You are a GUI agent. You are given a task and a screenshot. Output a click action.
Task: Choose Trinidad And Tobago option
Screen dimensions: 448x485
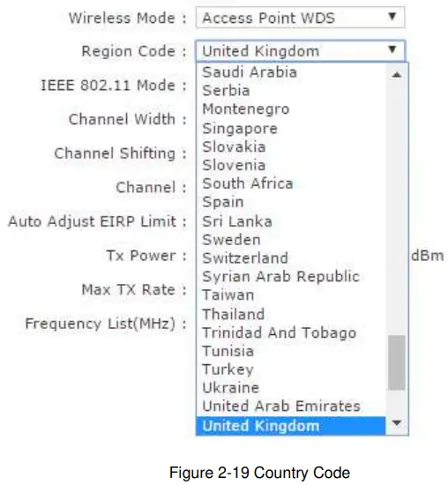(x=291, y=332)
